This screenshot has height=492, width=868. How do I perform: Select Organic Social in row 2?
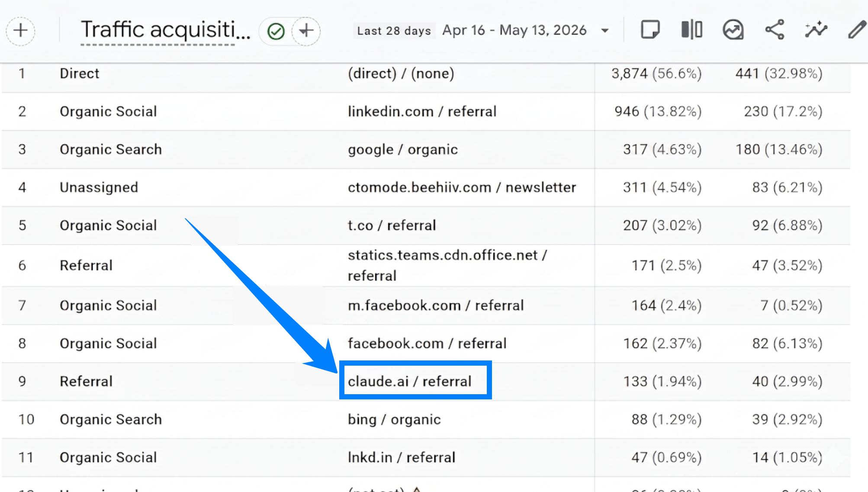(108, 112)
